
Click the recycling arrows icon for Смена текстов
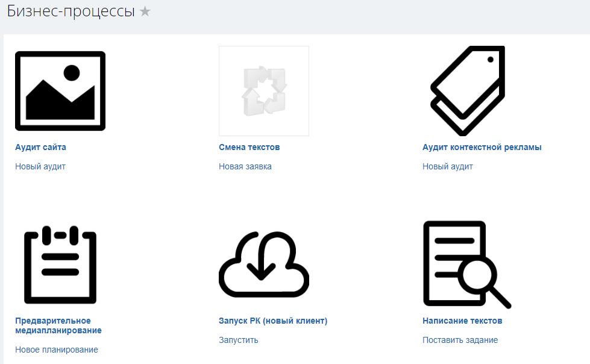[x=264, y=91]
